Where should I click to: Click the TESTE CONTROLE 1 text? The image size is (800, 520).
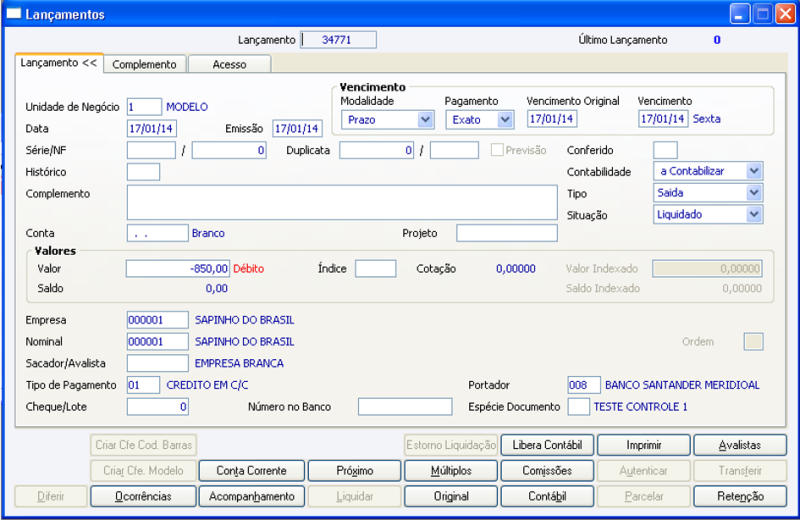[x=640, y=407]
